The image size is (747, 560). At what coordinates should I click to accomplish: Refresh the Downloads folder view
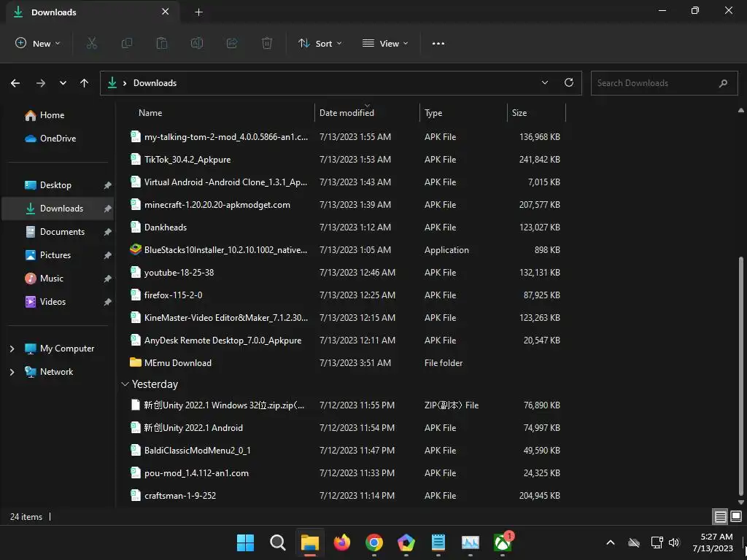[x=569, y=82]
